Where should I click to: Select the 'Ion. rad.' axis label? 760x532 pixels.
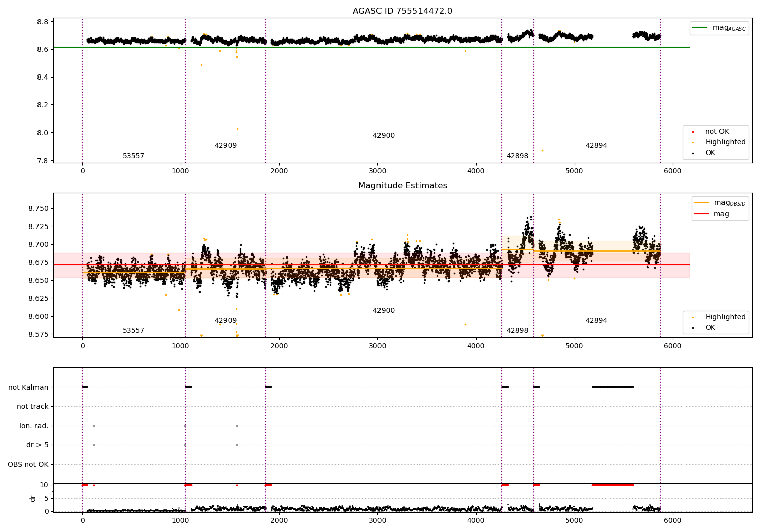(34, 426)
